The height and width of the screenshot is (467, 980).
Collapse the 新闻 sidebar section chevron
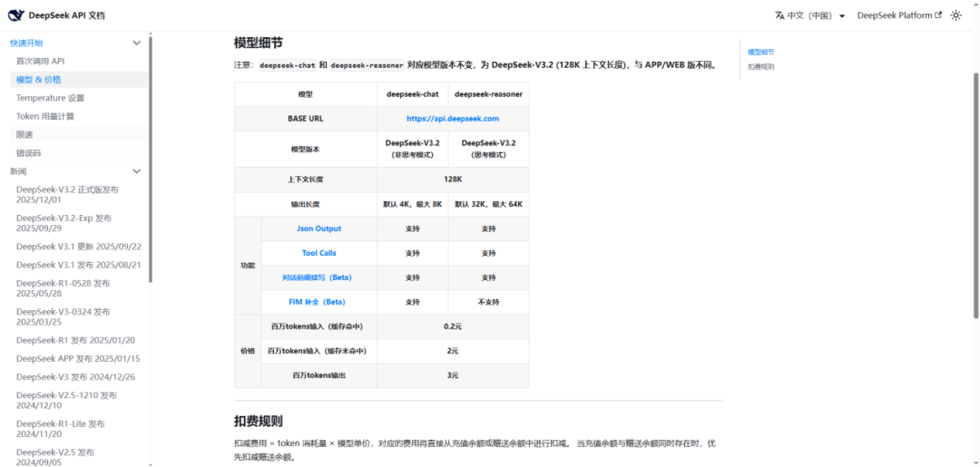point(137,171)
